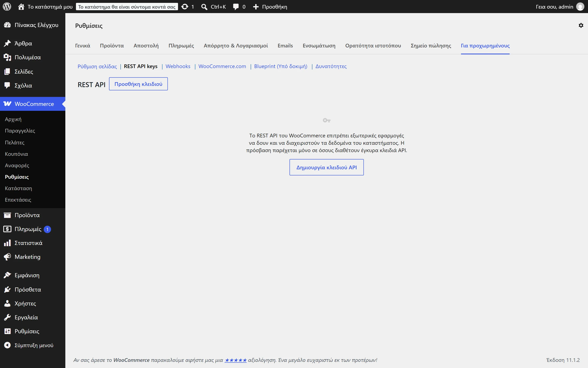Image resolution: width=588 pixels, height=368 pixels.
Task: Click the Πληρωμές notification badge showing 1
Action: coord(47,229)
